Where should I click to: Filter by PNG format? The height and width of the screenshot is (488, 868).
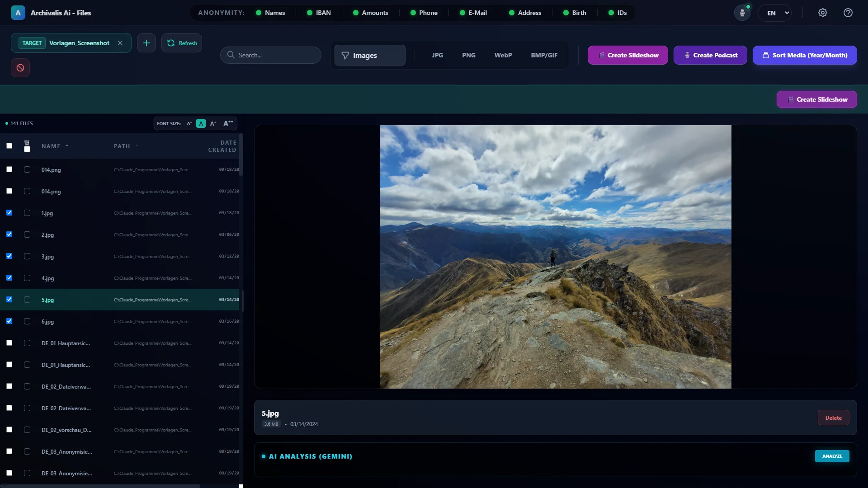pyautogui.click(x=468, y=55)
